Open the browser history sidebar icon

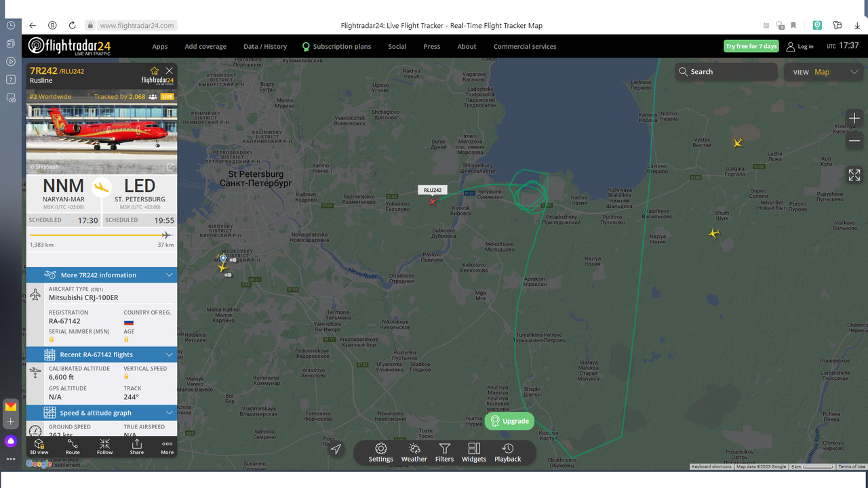coord(11,25)
